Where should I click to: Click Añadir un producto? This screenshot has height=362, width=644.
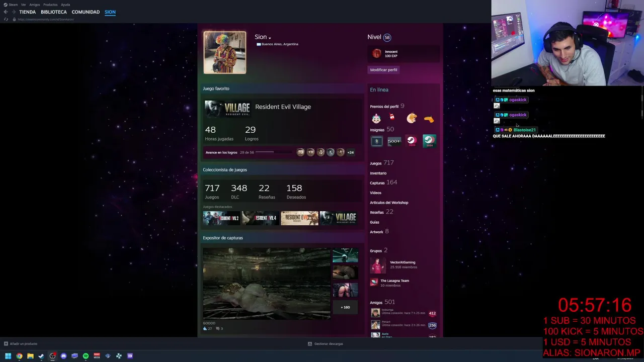click(x=21, y=344)
